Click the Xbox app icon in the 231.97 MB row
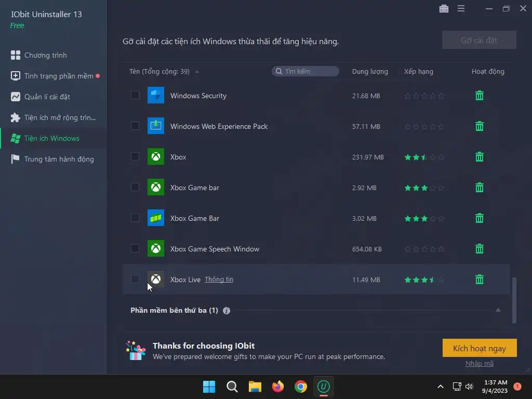532x399 pixels. pos(156,156)
